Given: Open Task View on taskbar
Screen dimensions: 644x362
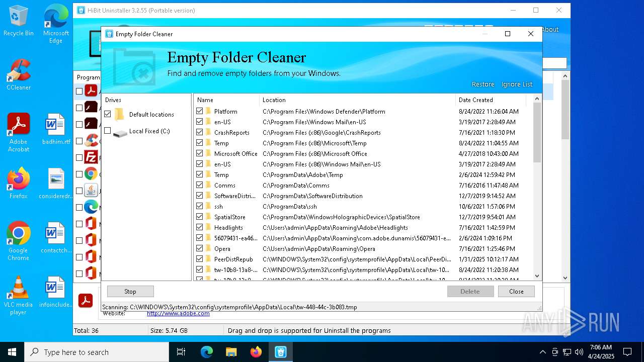Looking at the screenshot, I should (x=181, y=352).
